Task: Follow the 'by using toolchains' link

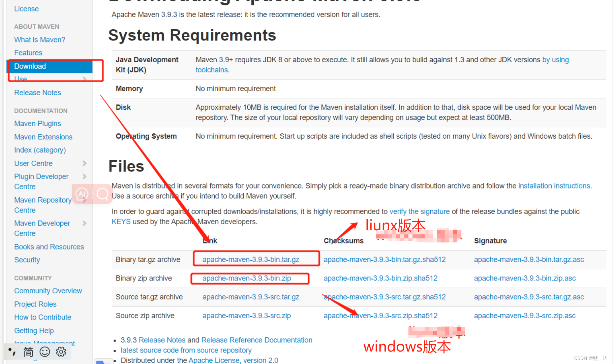Action: coord(555,60)
